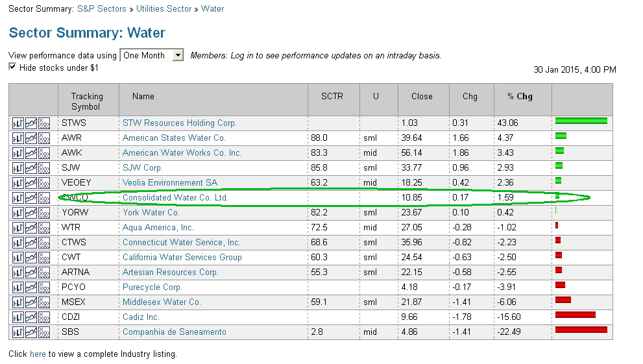
Task: Open Middlesex Water Co. link
Action: tap(162, 302)
